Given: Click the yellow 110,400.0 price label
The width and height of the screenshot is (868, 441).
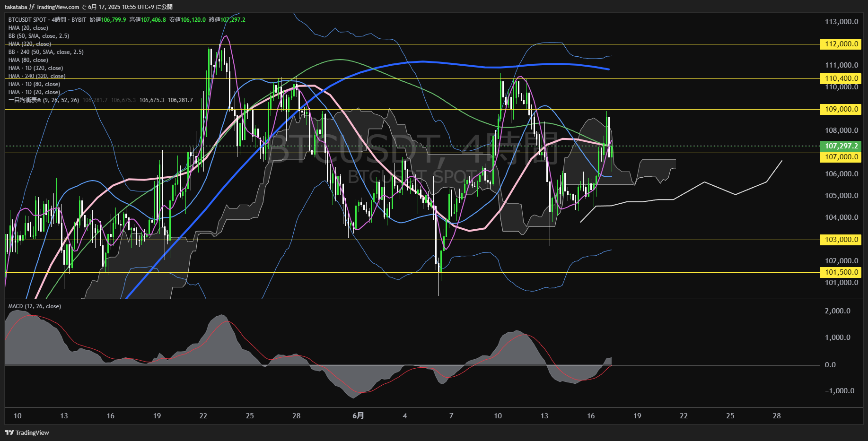Looking at the screenshot, I should 841,78.
